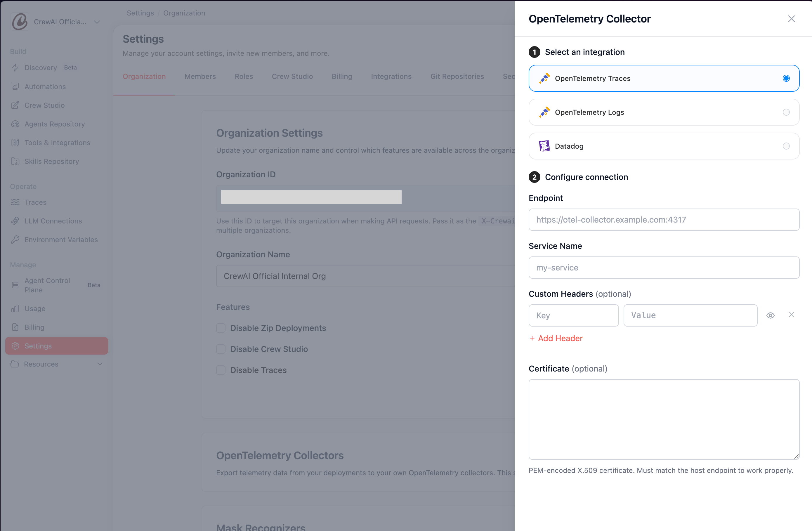Click the custom header Value field
The image size is (812, 531).
690,315
